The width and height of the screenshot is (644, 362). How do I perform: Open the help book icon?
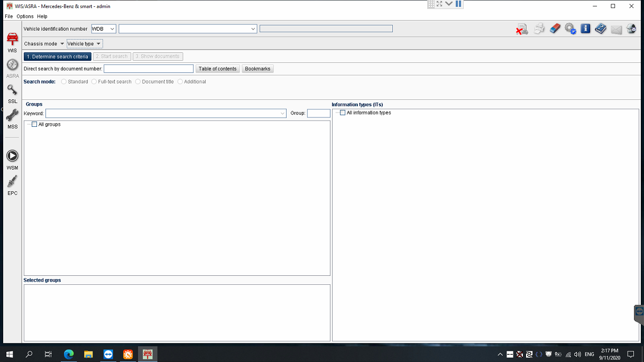point(600,29)
